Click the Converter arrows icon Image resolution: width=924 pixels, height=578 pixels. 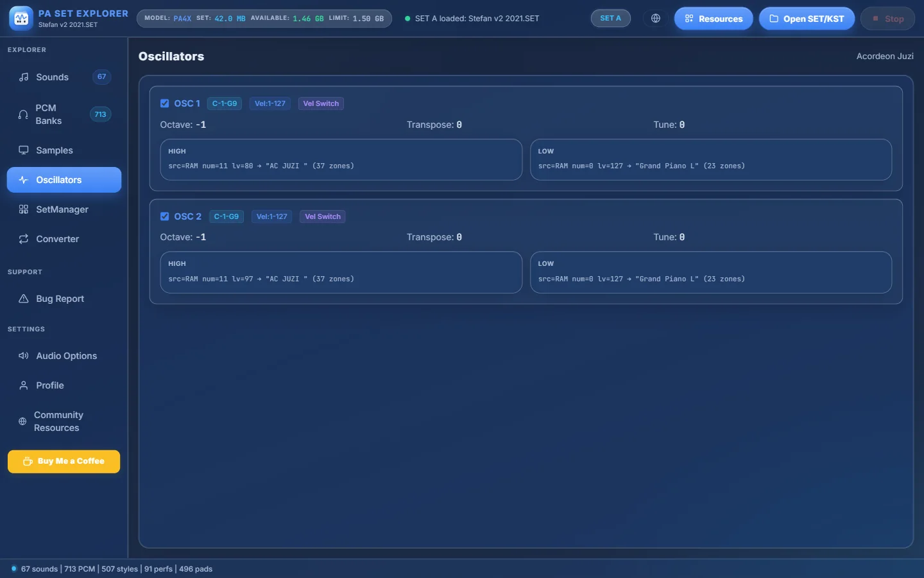click(24, 239)
